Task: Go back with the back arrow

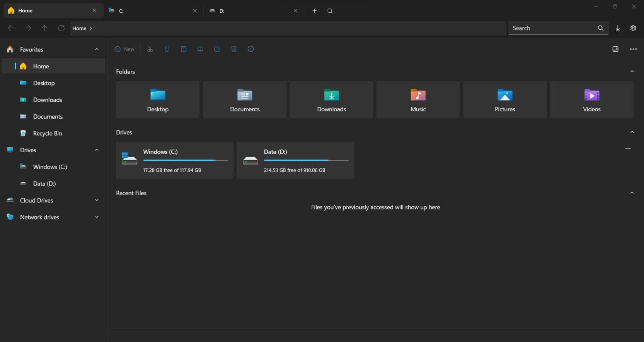Action: click(x=11, y=28)
